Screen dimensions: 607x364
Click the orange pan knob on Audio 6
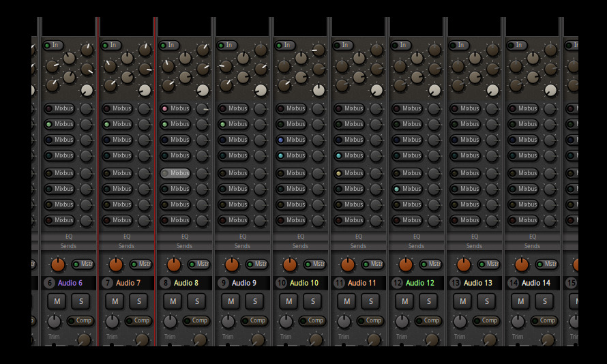tap(58, 264)
